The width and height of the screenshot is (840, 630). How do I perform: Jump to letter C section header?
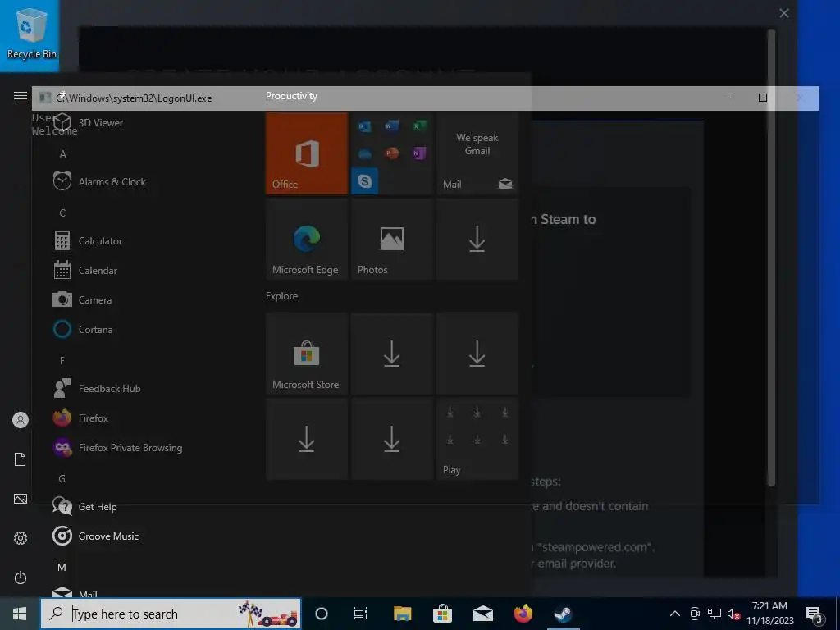tap(62, 212)
